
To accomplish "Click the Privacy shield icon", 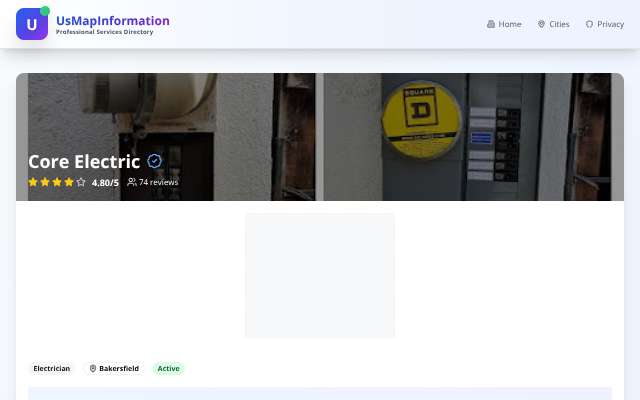I will (x=589, y=24).
